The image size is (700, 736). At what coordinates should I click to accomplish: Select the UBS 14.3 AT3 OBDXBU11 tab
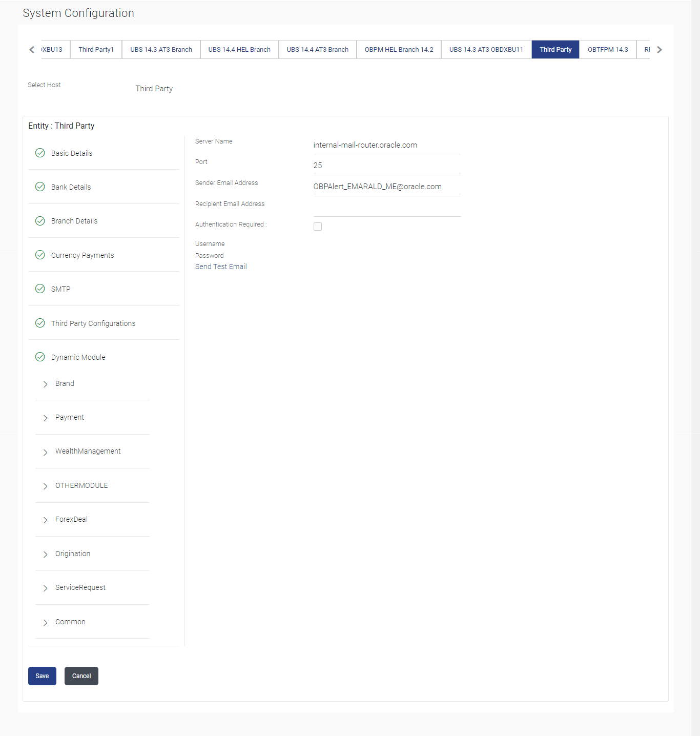486,50
